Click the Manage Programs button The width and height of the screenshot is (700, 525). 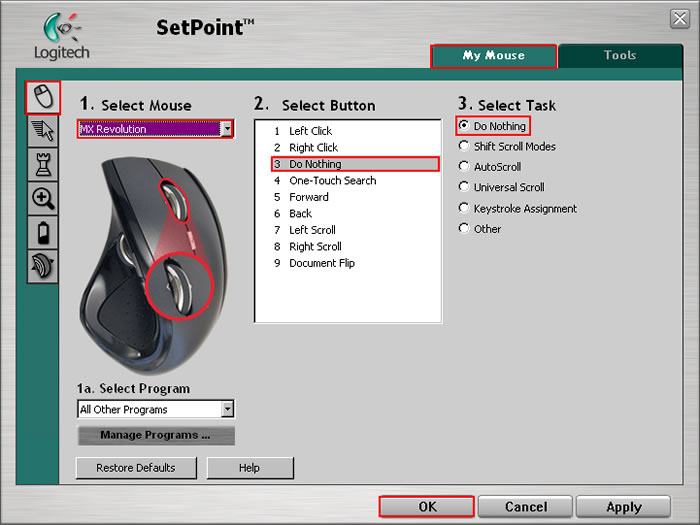click(155, 435)
